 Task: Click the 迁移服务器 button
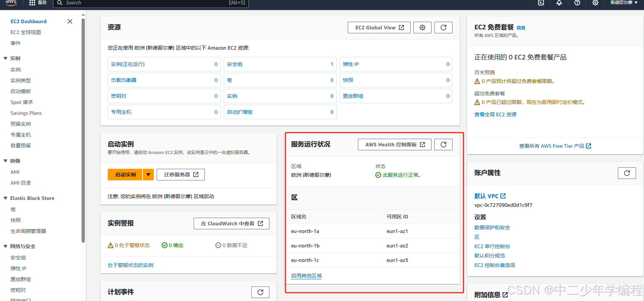(181, 175)
